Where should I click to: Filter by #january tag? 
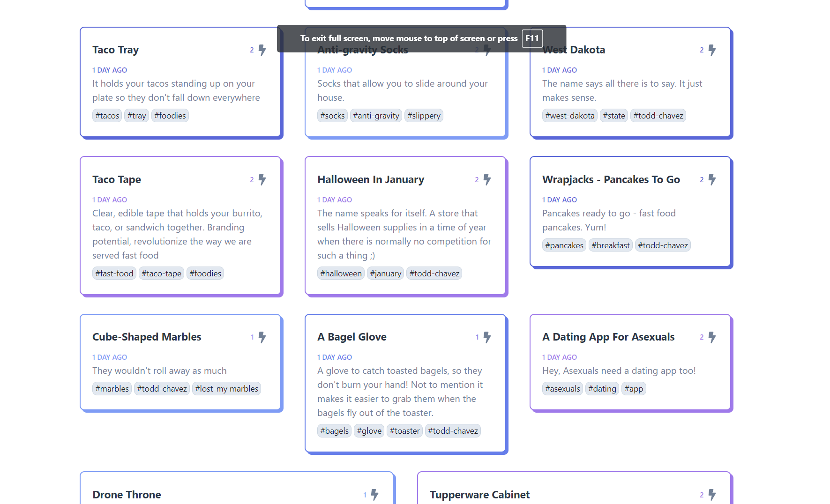pyautogui.click(x=386, y=274)
